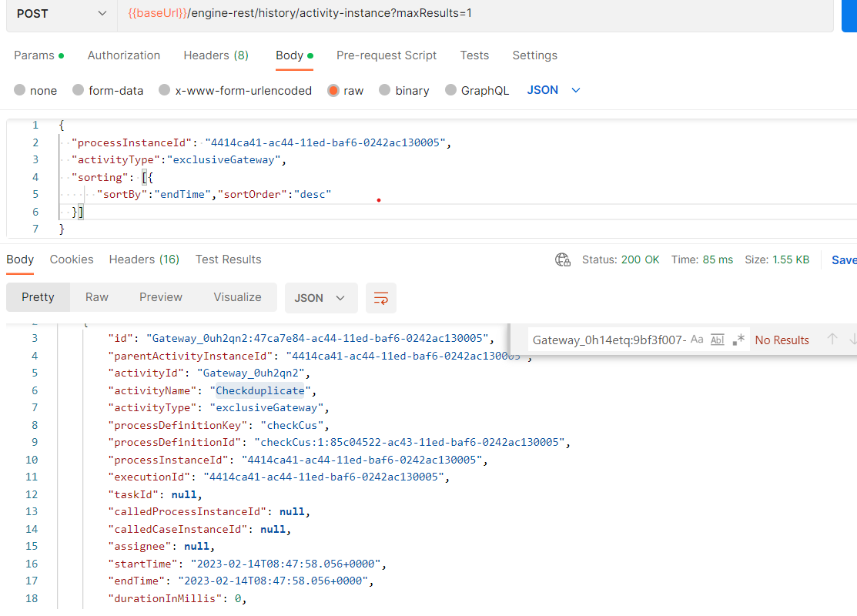Select the raw body type
This screenshot has width=857, height=616.
346,90
